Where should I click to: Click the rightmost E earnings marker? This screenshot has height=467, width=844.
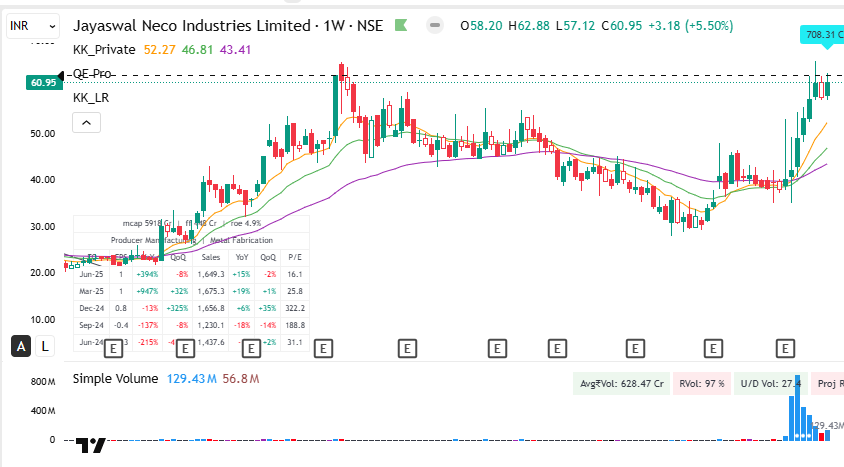[785, 349]
